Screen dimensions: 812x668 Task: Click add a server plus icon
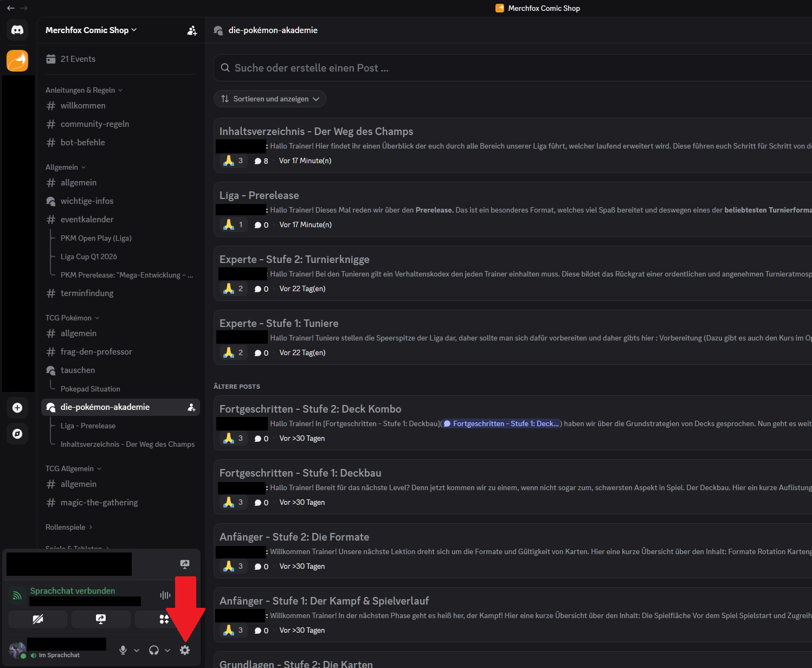point(17,408)
